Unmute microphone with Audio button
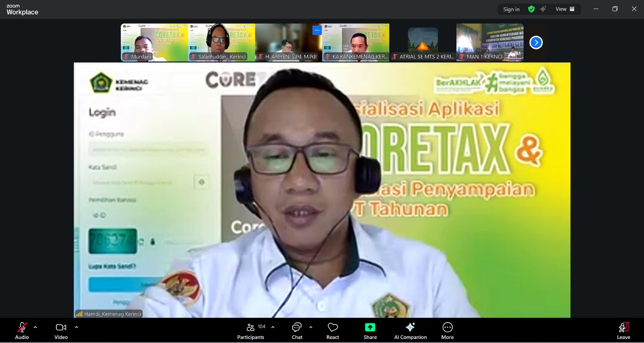 click(22, 331)
